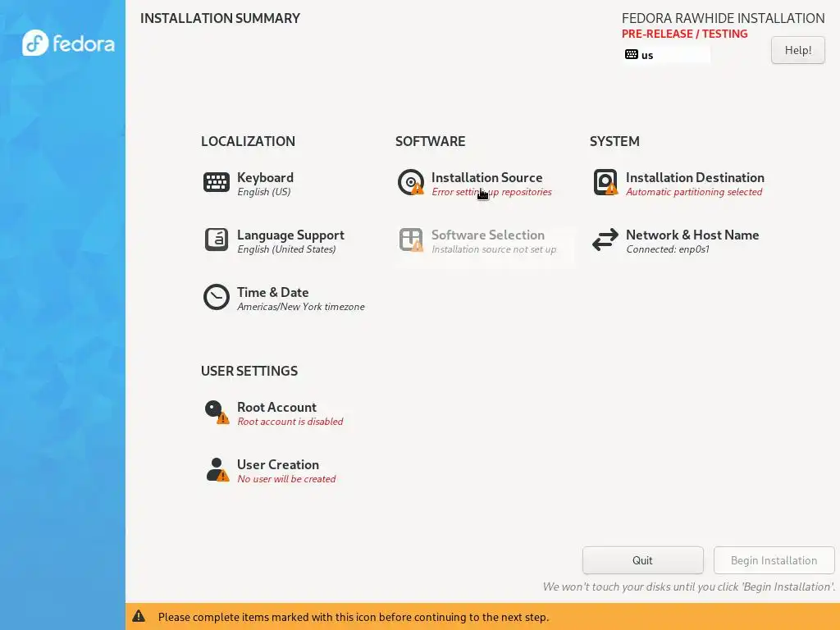Click 'Root account is disabled' status text
The image size is (840, 630).
click(x=290, y=422)
